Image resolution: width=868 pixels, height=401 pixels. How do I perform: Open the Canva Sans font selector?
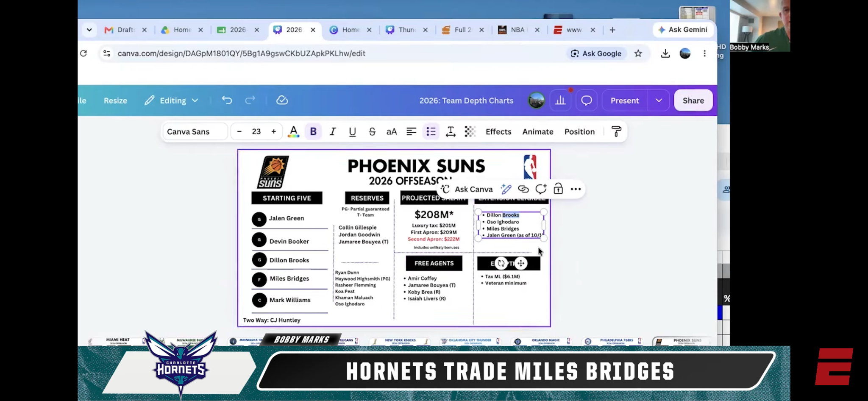click(x=195, y=131)
